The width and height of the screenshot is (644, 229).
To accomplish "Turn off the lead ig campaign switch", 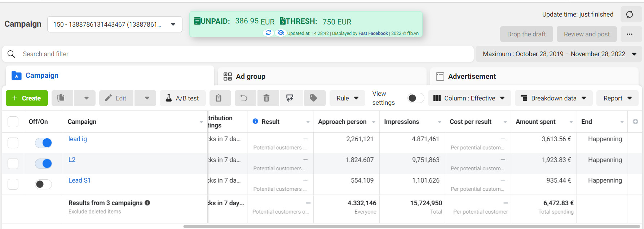I will point(43,143).
